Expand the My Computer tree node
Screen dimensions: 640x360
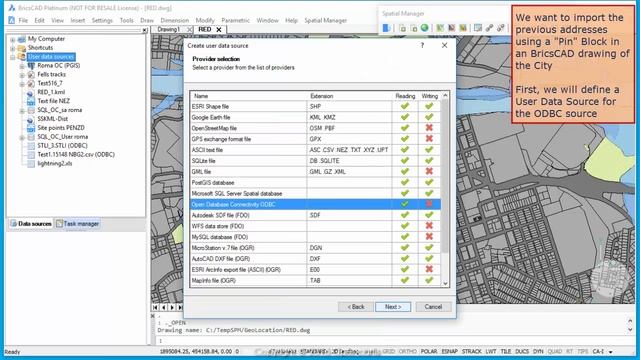[x=13, y=40]
